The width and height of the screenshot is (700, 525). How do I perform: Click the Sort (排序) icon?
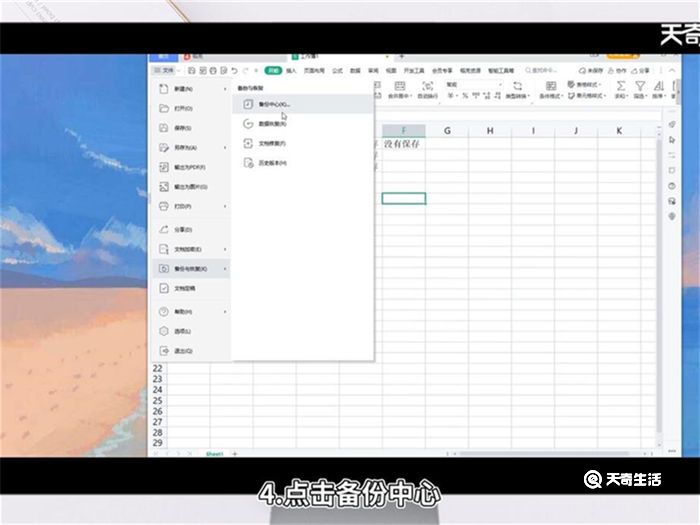[x=659, y=85]
